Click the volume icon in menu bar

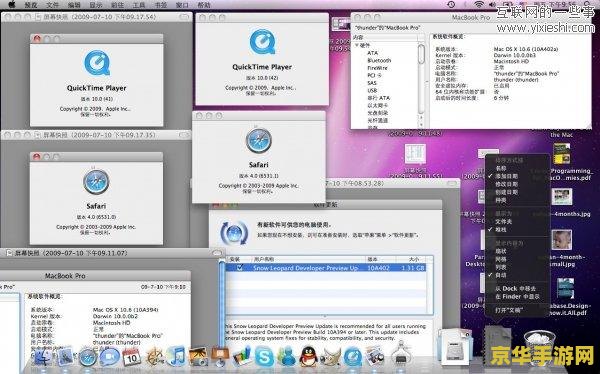[x=492, y=5]
